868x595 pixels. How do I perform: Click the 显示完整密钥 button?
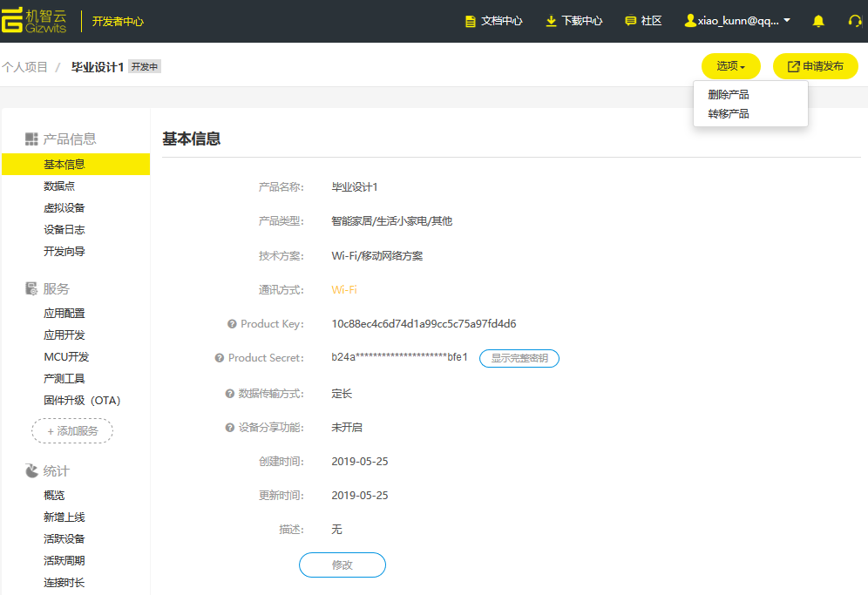pos(519,358)
